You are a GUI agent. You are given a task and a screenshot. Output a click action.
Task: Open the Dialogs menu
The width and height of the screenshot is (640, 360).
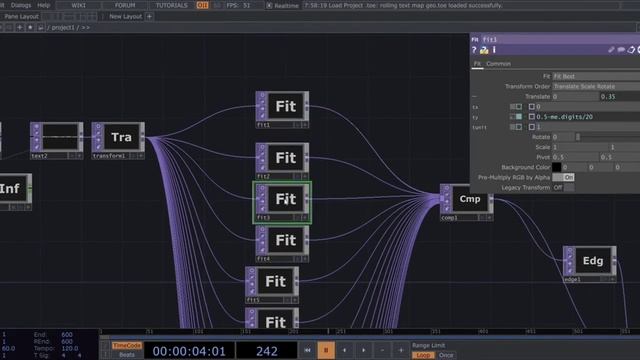(x=20, y=5)
